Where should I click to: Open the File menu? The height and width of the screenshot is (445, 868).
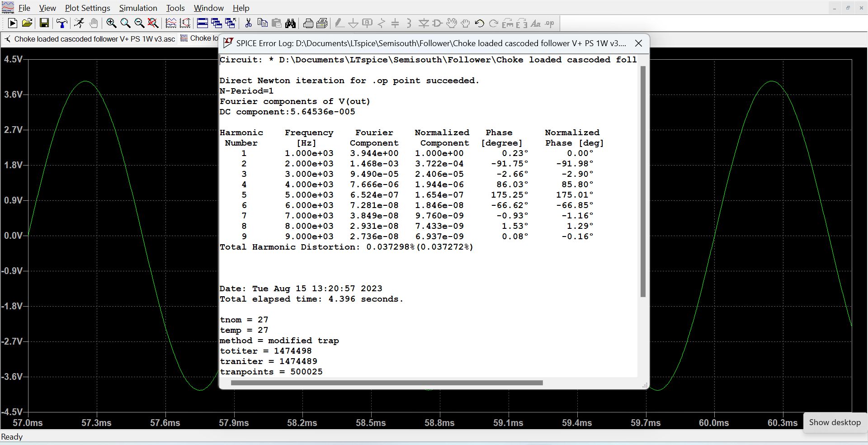(x=24, y=8)
